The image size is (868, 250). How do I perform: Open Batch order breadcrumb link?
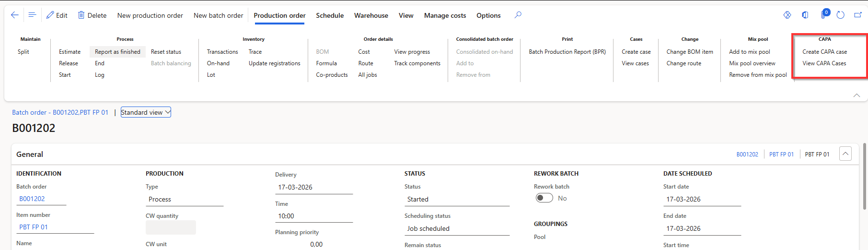point(60,112)
